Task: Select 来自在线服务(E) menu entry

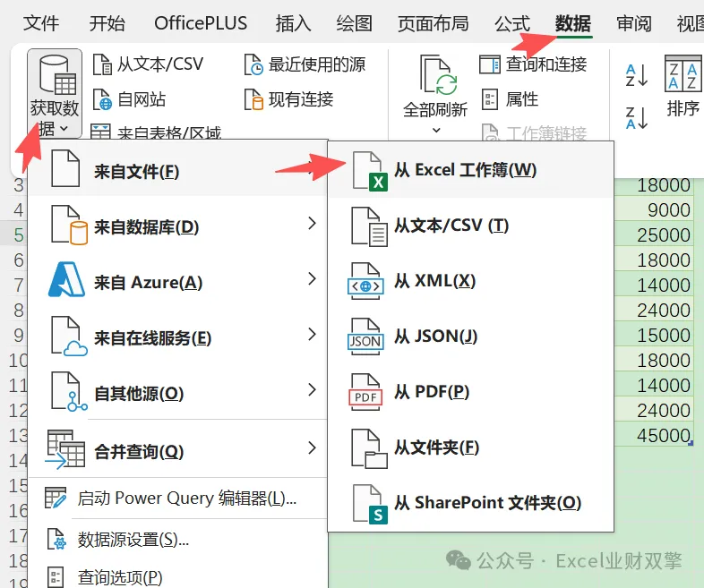Action: tap(178, 337)
